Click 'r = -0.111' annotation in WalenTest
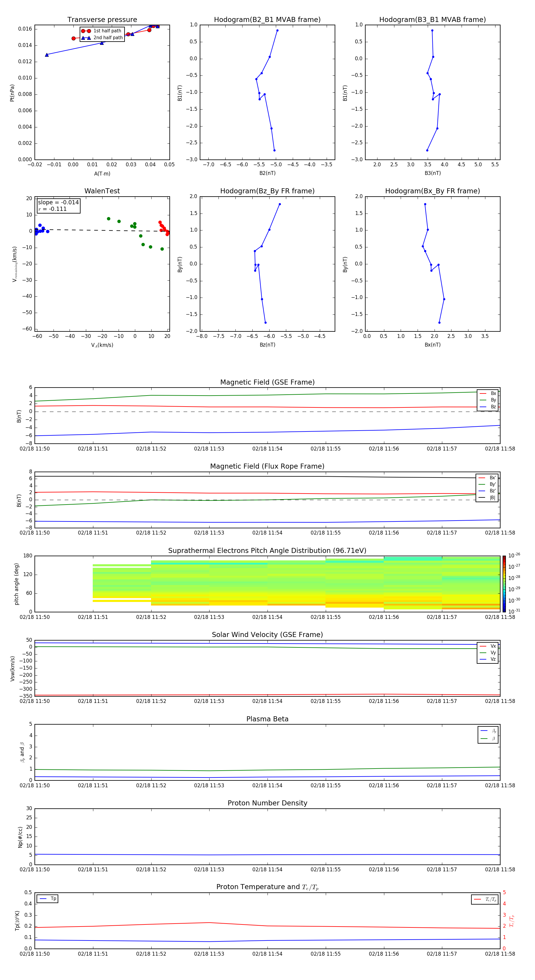 (x=53, y=209)
